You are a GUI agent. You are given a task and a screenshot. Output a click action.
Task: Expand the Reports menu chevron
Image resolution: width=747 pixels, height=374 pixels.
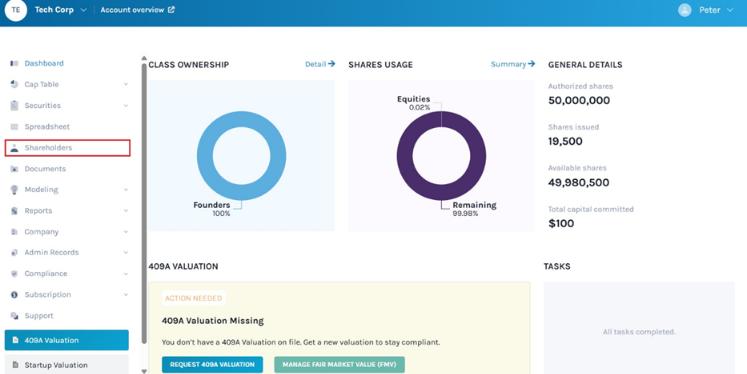tap(126, 211)
